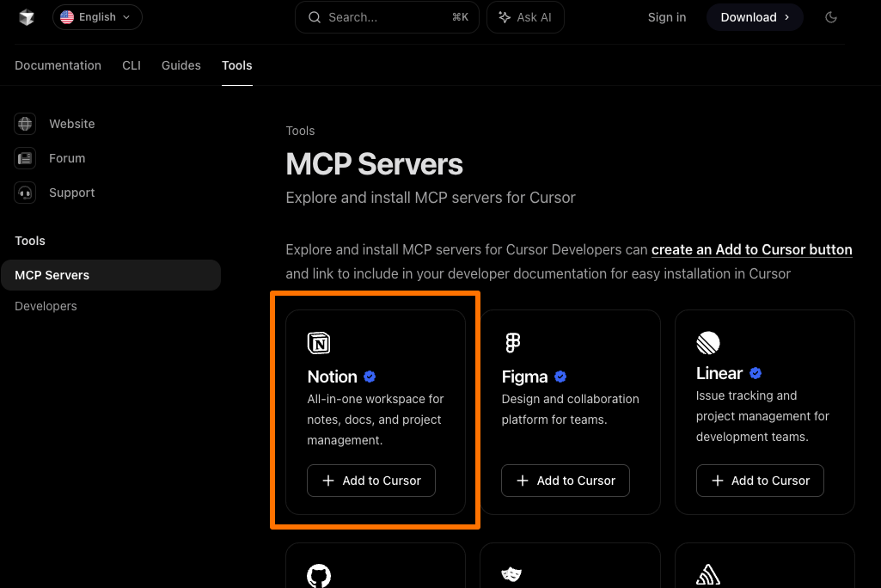Click the Linear card title
Viewport: 881px width, 588px height.
[719, 373]
